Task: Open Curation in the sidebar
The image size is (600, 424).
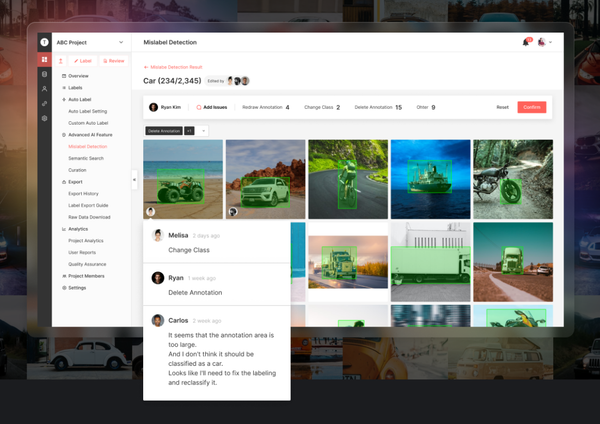Action: (77, 170)
